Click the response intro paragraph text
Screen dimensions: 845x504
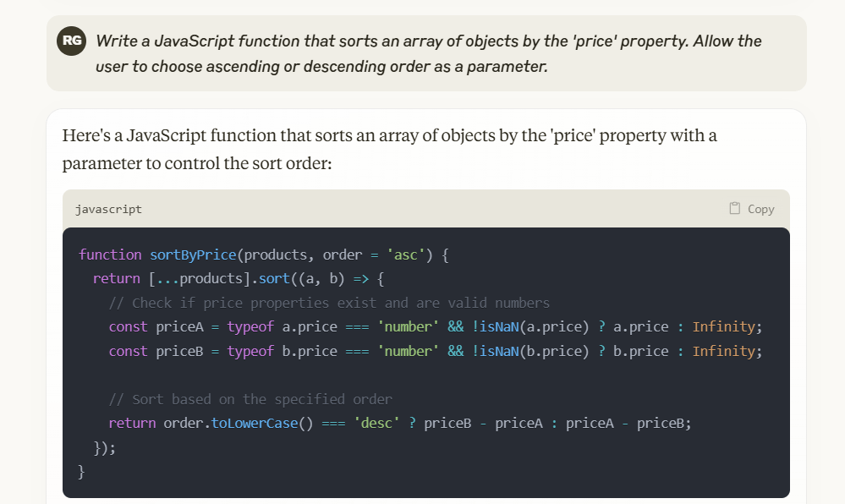pos(389,149)
